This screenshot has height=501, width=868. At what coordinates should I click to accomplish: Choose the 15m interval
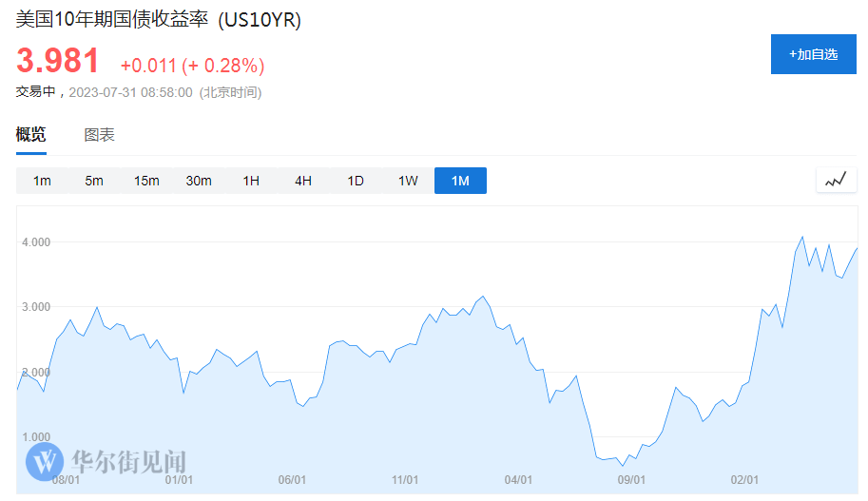pos(146,181)
